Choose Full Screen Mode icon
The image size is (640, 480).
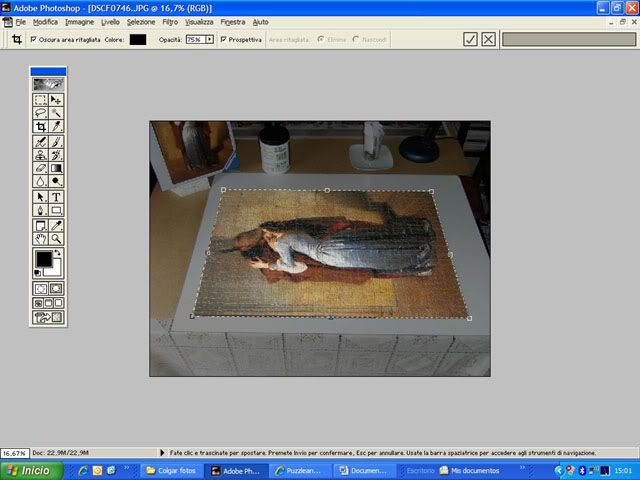[x=58, y=303]
